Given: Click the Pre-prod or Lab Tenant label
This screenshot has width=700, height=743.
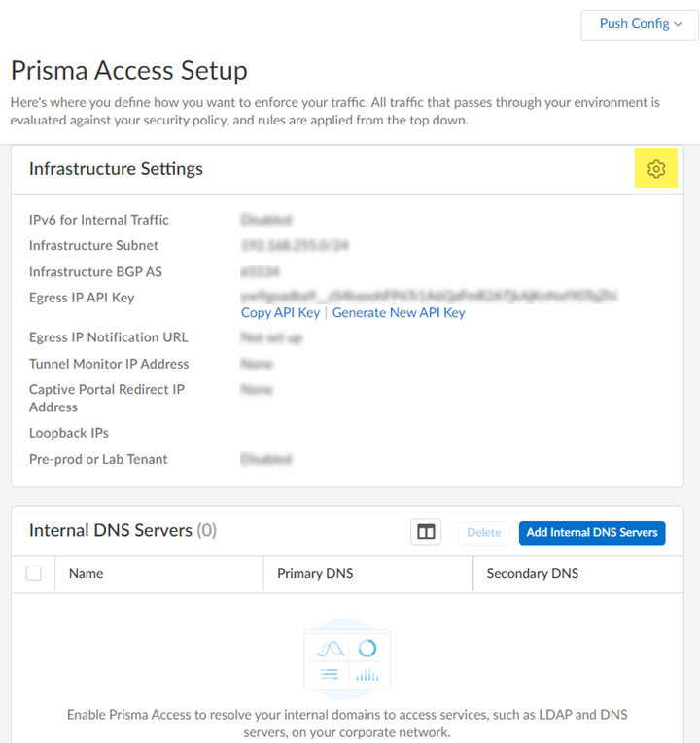Looking at the screenshot, I should pos(98,459).
